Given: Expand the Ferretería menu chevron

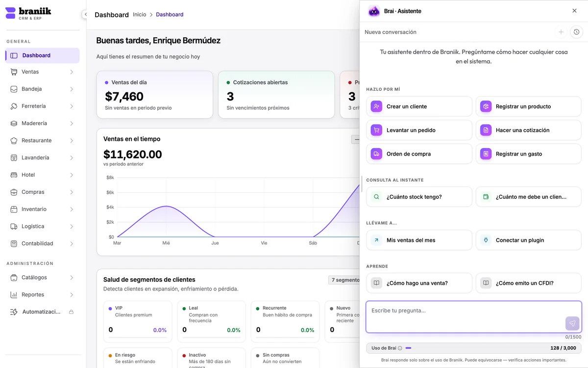Looking at the screenshot, I should point(72,106).
